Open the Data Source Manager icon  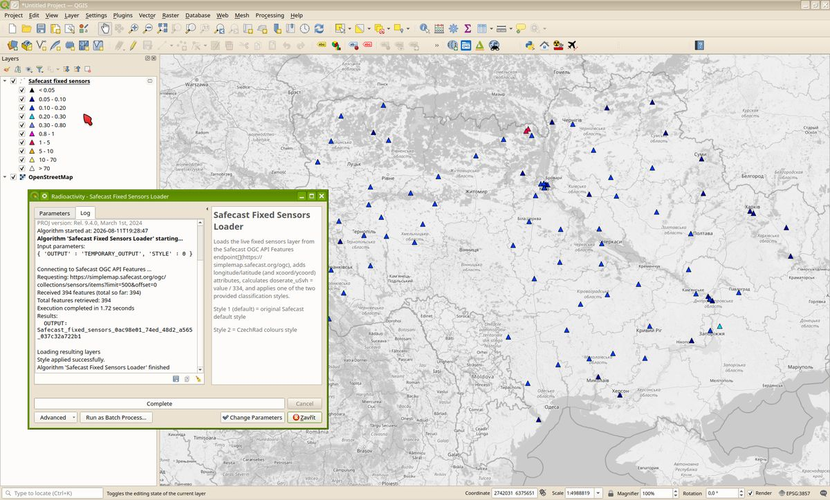[12, 46]
